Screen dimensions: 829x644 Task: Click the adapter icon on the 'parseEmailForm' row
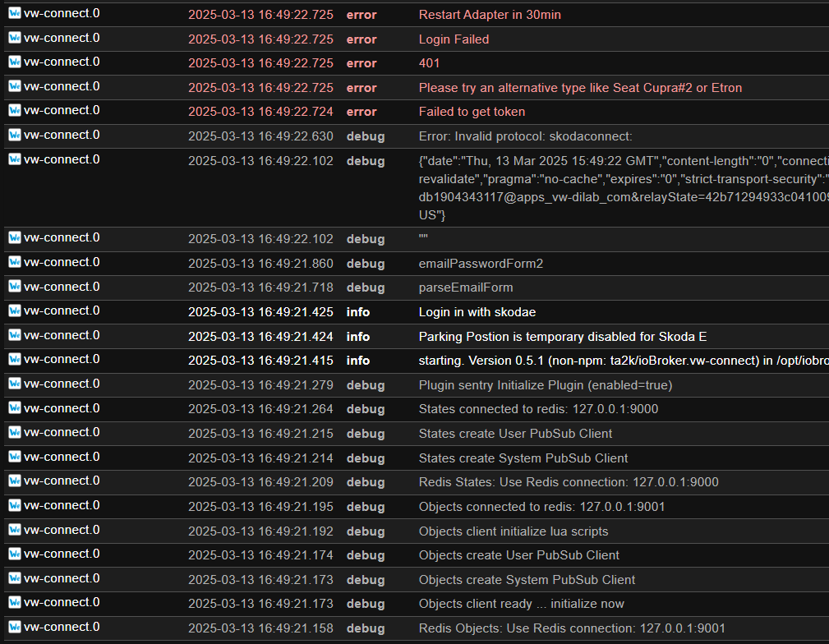click(15, 287)
